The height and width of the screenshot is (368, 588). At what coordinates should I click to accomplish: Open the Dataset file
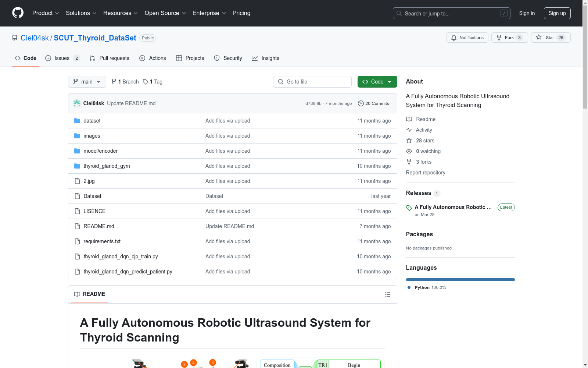click(x=92, y=196)
